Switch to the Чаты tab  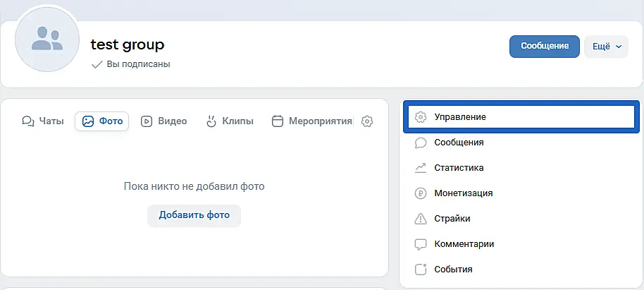pyautogui.click(x=43, y=121)
